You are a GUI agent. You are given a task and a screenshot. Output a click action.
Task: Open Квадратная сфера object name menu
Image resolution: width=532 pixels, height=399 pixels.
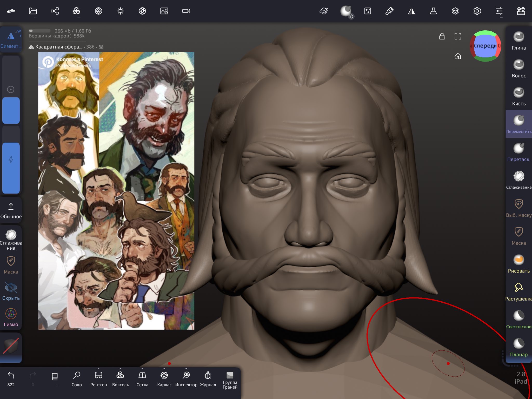point(58,47)
